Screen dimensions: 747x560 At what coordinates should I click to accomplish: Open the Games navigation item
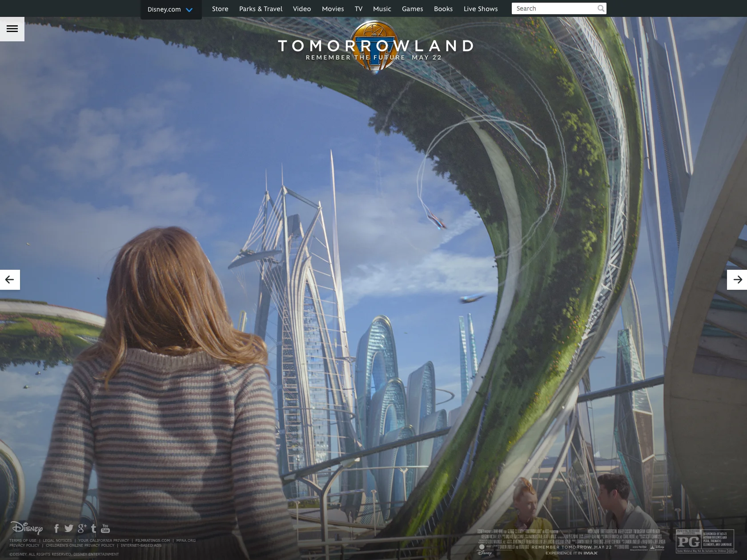point(413,9)
